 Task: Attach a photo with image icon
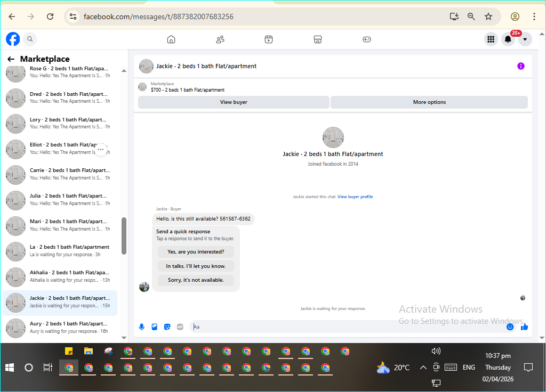tap(154, 326)
